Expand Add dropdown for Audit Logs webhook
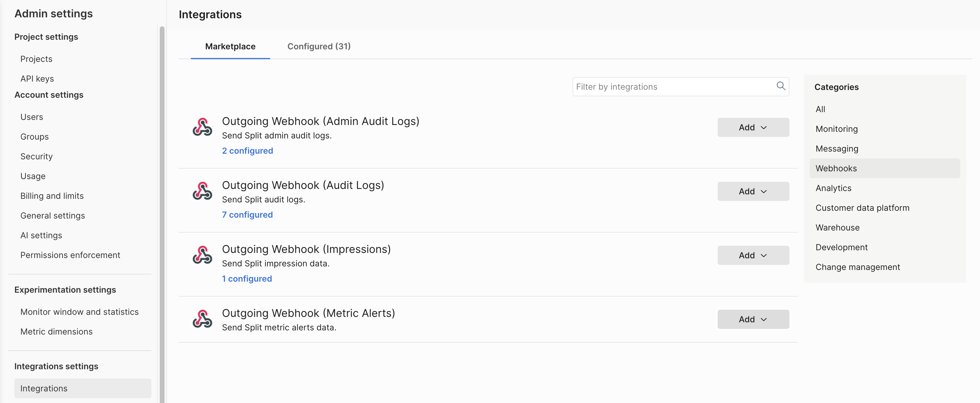This screenshot has height=403, width=980. pyautogui.click(x=753, y=191)
